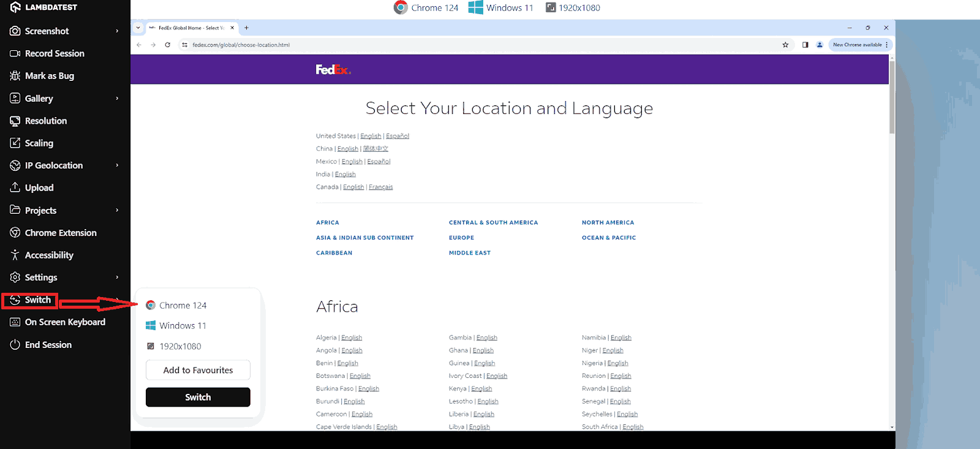Bookmark this page with the star icon
The height and width of the screenshot is (449, 980).
pos(785,45)
